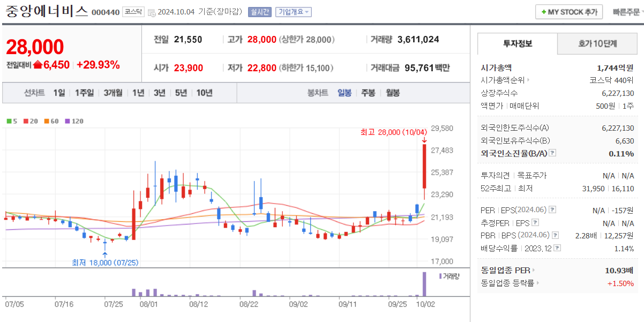Click the 배당수익률 value 1.14%
The image size is (644, 322).
tap(624, 248)
